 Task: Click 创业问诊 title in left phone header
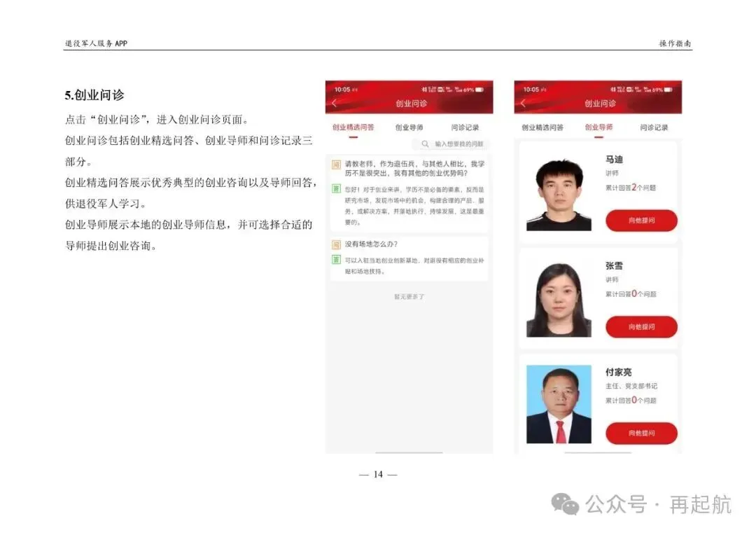click(x=412, y=103)
